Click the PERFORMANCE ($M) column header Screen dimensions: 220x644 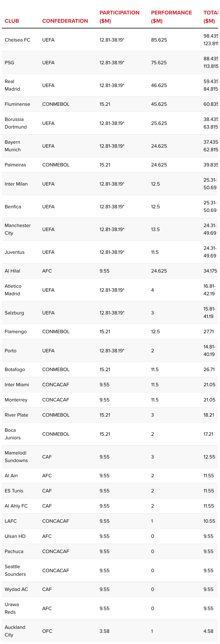pyautogui.click(x=171, y=17)
